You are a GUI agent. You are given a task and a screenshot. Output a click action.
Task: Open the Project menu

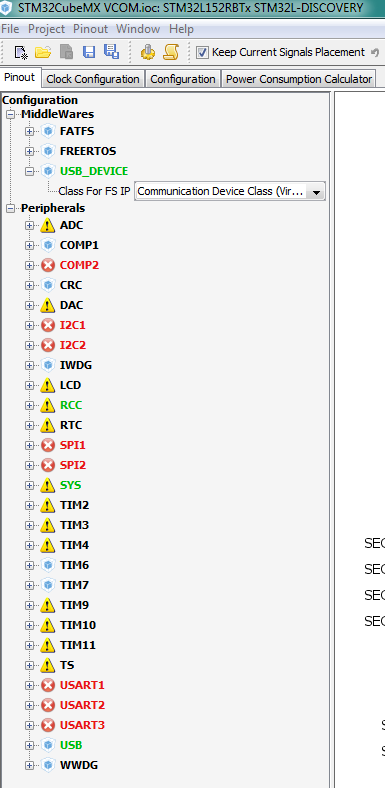(46, 29)
